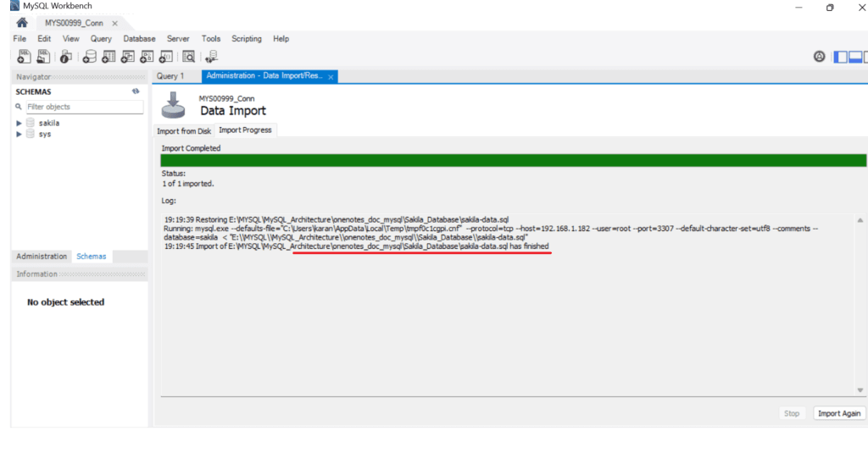Viewport: 868px width, 453px height.
Task: Create a new stored procedure icon
Action: (x=147, y=57)
